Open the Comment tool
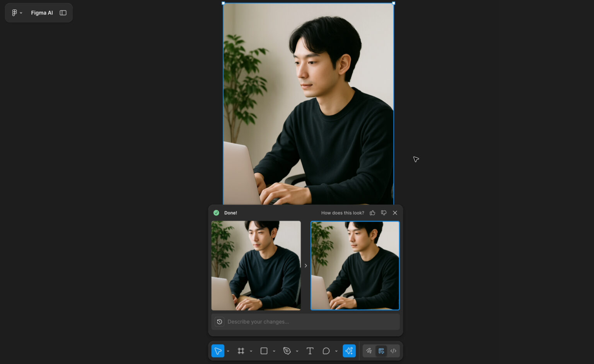Image resolution: width=594 pixels, height=364 pixels. point(326,351)
